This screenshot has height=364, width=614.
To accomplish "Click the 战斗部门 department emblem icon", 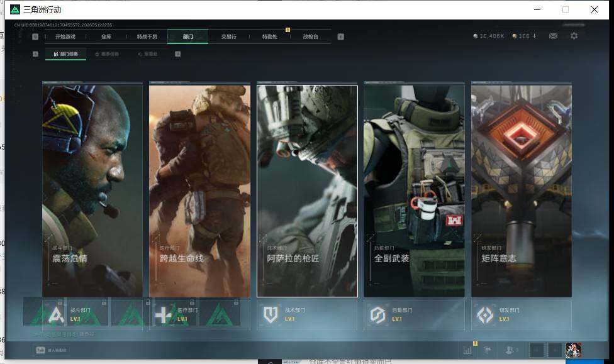I will click(55, 315).
